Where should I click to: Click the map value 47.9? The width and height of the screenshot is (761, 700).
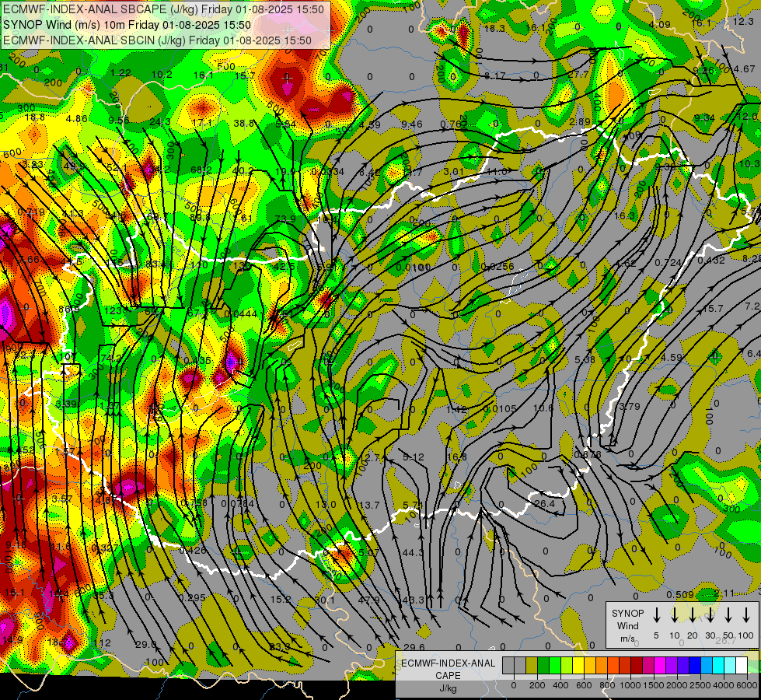point(369,600)
